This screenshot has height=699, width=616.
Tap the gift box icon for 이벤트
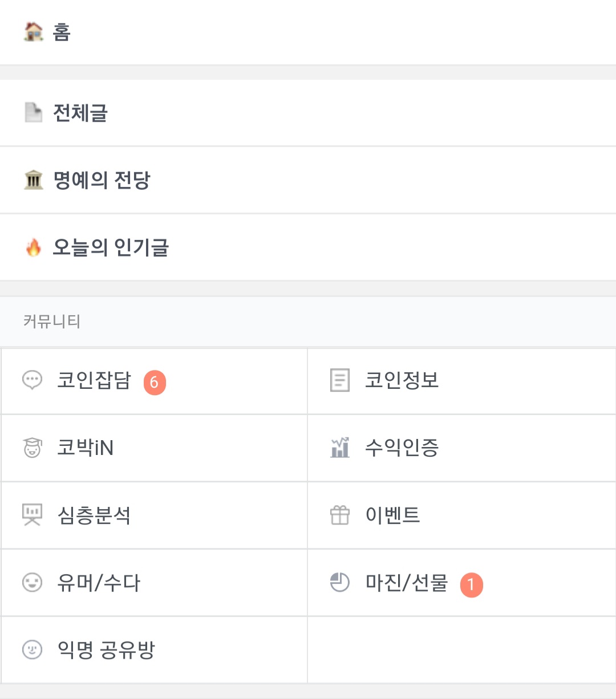pos(340,515)
